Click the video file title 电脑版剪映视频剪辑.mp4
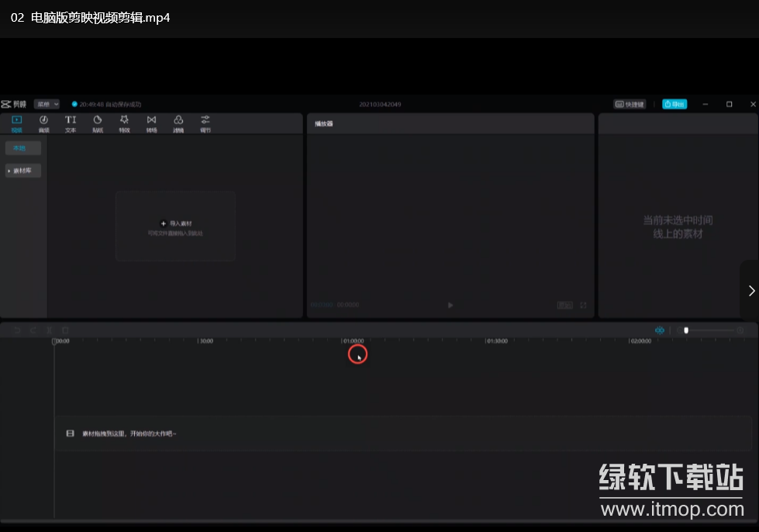The image size is (759, 532). coord(100,18)
